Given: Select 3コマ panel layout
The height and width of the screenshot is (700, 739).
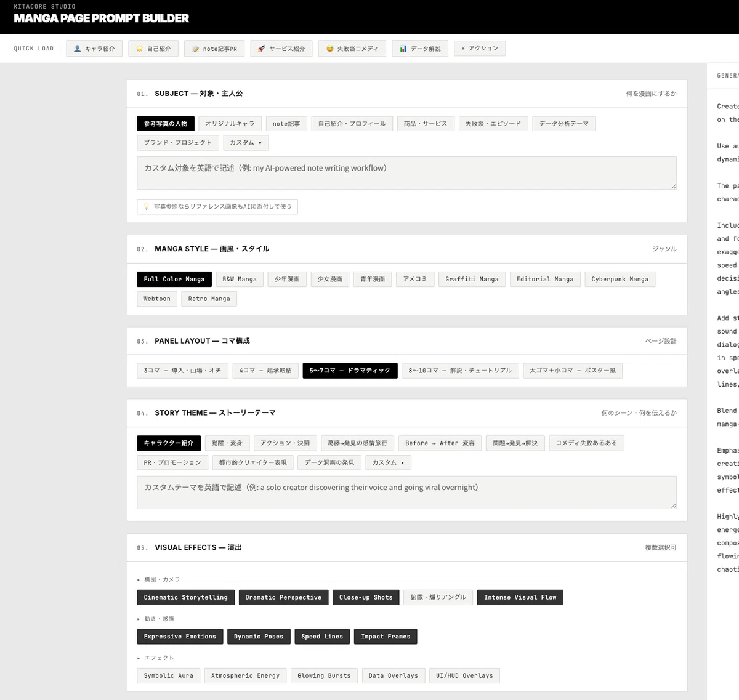Looking at the screenshot, I should tap(182, 371).
